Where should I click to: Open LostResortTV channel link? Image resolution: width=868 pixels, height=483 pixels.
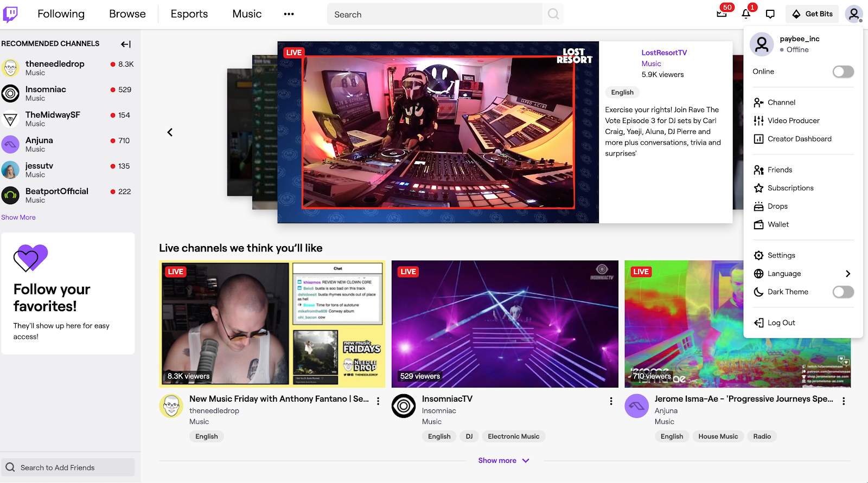664,53
